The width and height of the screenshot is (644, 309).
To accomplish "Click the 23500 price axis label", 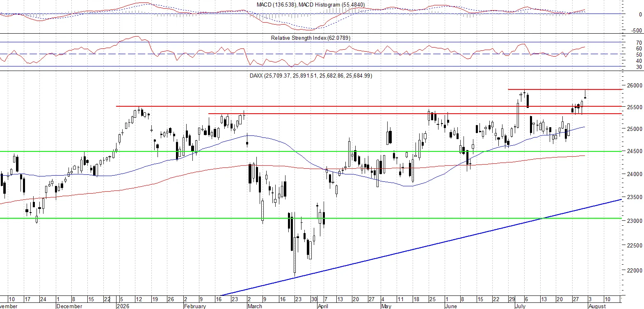I will (634, 197).
